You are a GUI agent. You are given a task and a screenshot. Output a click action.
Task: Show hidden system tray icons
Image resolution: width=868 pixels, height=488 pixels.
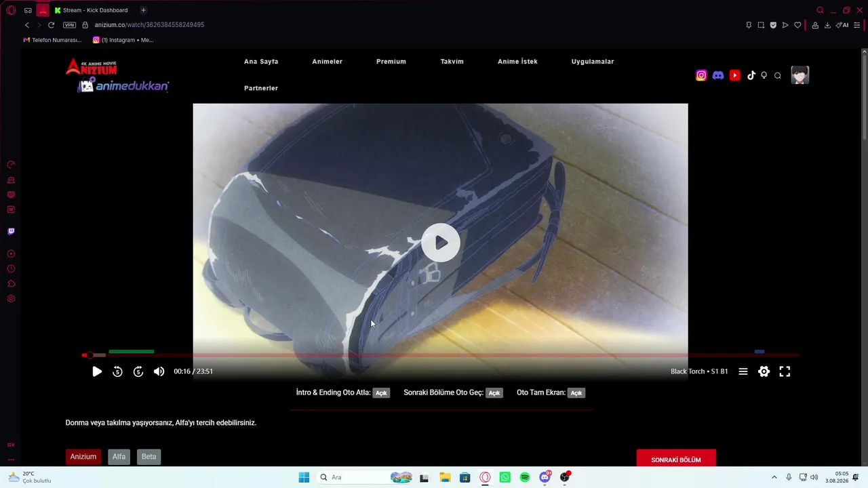tap(774, 477)
